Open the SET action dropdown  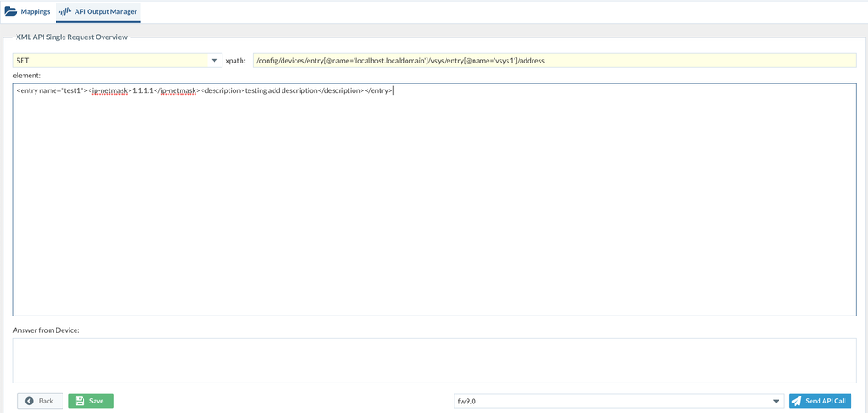[x=117, y=61]
